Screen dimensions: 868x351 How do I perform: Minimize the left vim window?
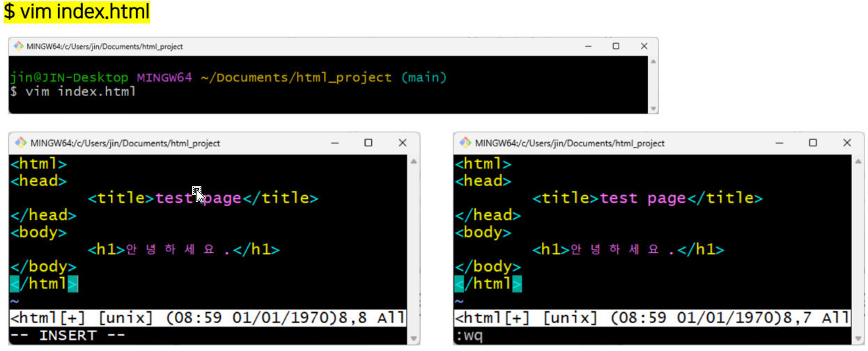coord(334,143)
